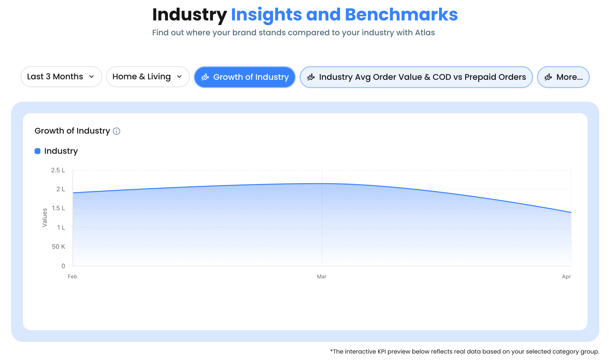Open the More... options button
Image resolution: width=609 pixels, height=364 pixels.
[x=563, y=77]
